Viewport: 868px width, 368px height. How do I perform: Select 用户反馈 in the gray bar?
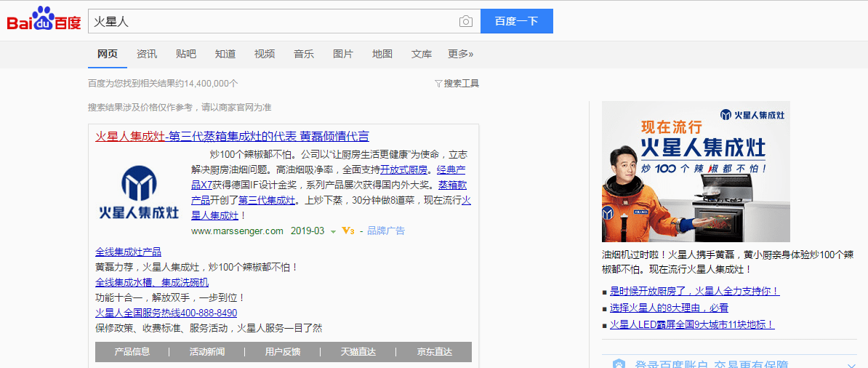tap(282, 351)
